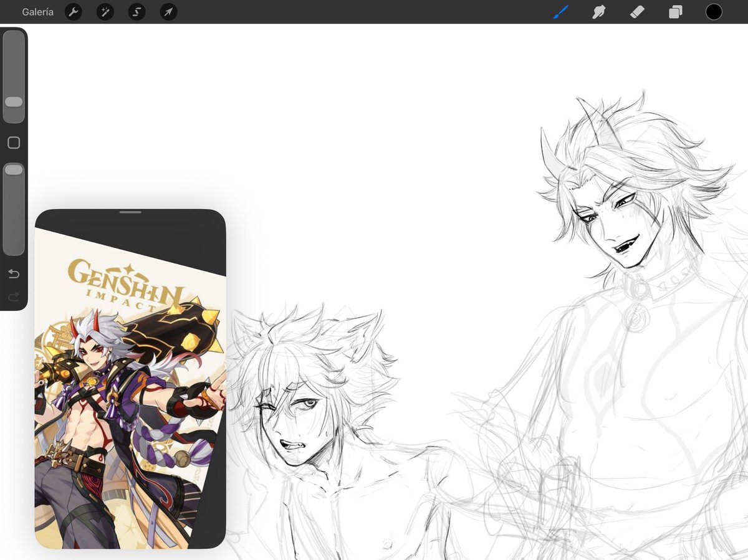Open the active color picker circle
Screen dimensions: 748x560
pos(714,12)
